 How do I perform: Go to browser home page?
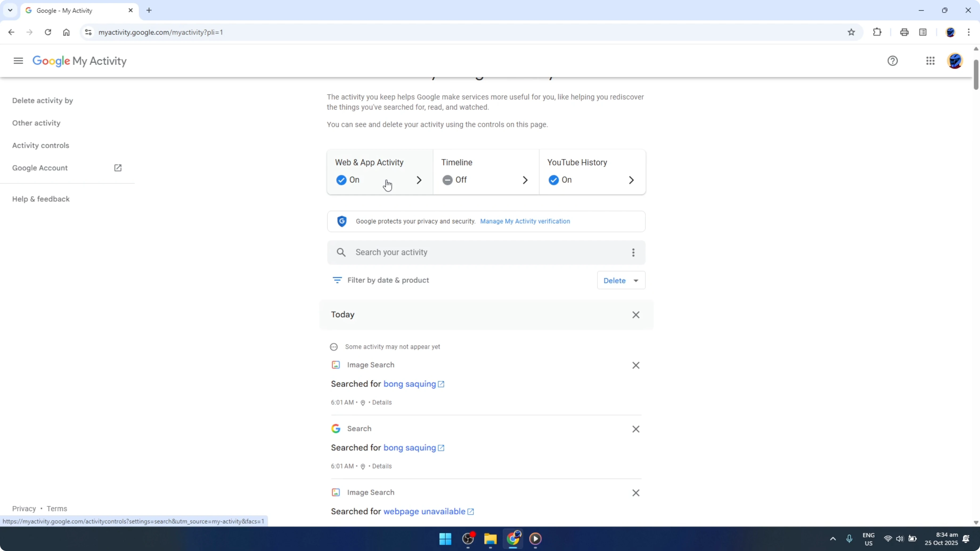point(66,32)
